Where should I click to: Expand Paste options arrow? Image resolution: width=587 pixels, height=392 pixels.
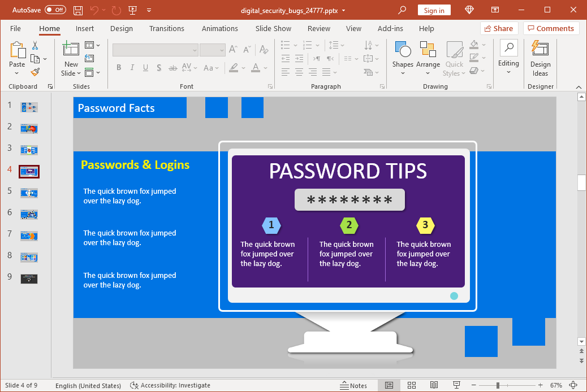[17, 73]
